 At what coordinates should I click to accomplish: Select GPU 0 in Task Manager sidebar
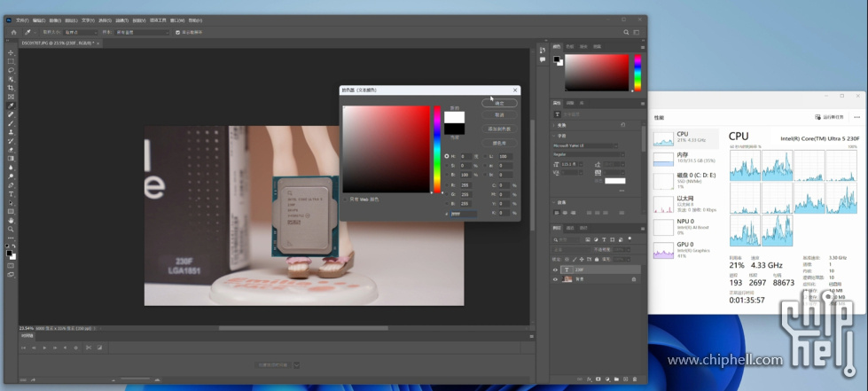point(685,250)
